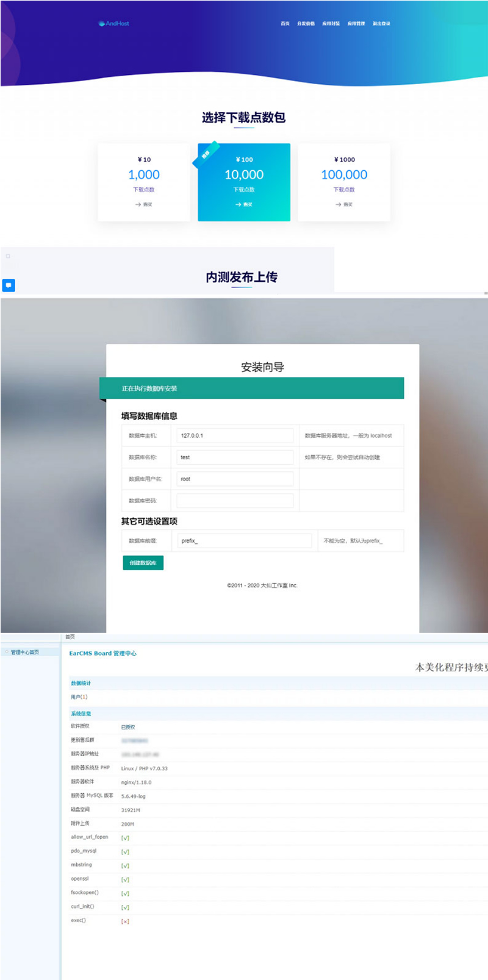
Task: Open 应用管理 in the top navigation
Action: click(356, 24)
